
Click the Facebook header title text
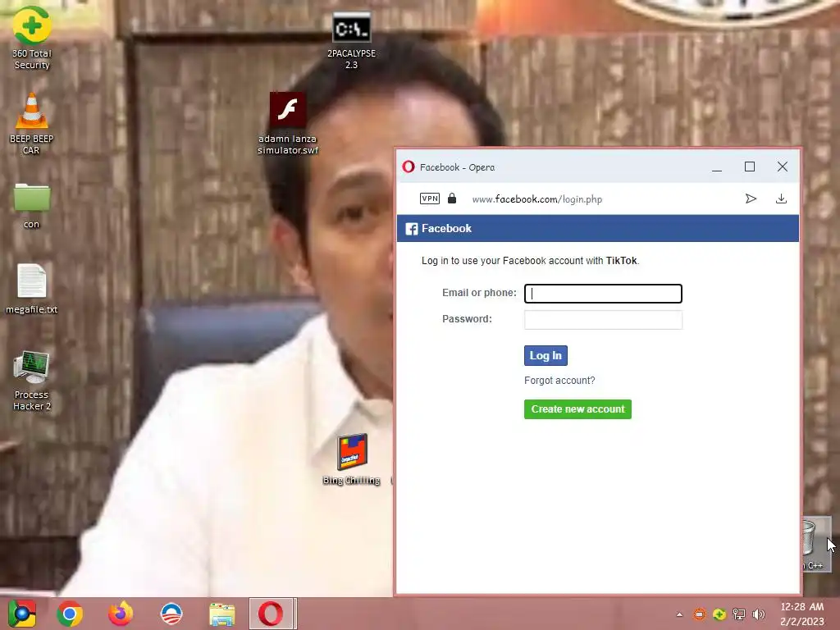coord(446,228)
